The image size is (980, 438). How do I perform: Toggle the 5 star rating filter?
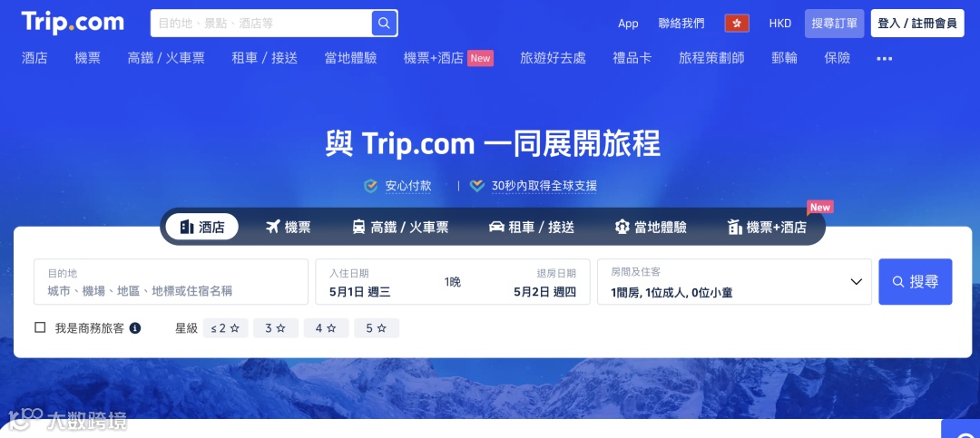coord(377,328)
